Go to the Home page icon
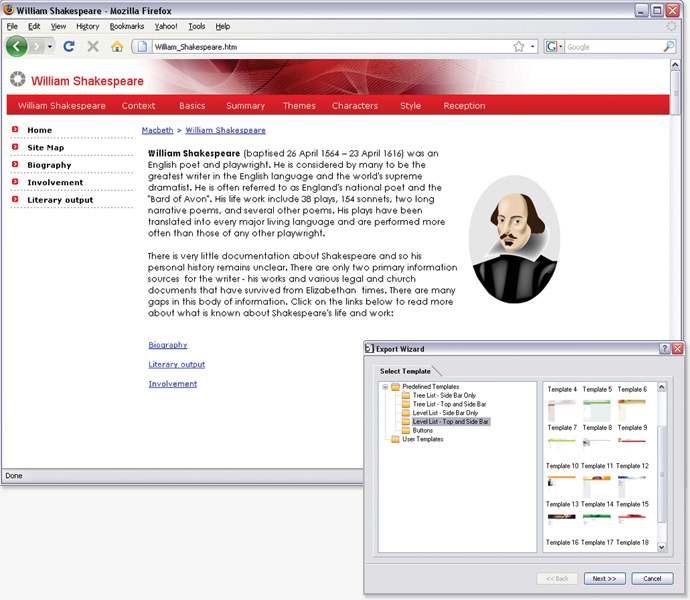The height and width of the screenshot is (600, 690). (x=117, y=47)
